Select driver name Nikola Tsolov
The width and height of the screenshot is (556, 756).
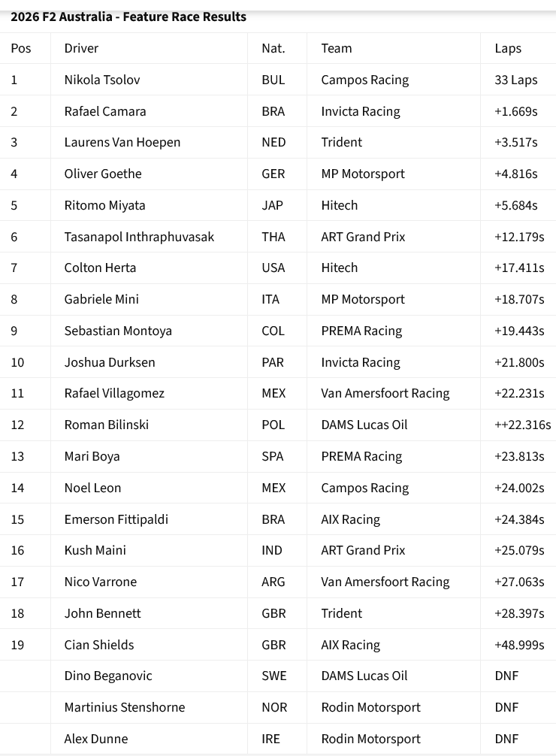tap(102, 80)
